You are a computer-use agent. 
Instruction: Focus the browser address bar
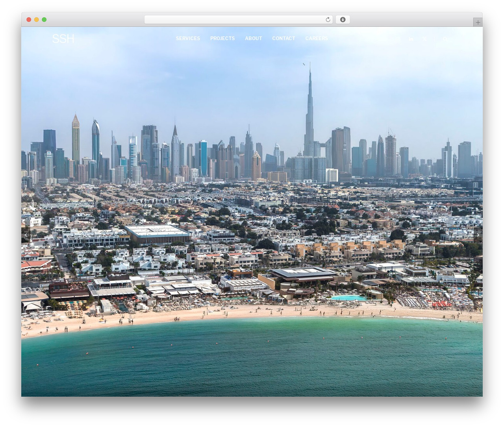click(238, 20)
